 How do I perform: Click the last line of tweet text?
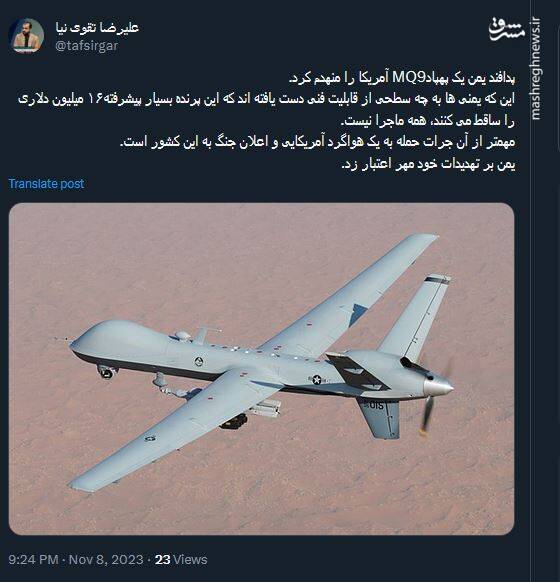click(428, 164)
